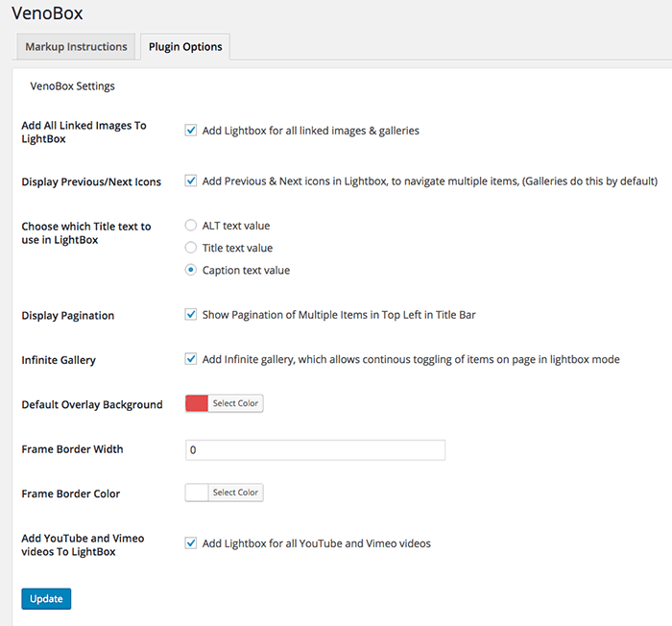
Task: Switch to the Markup Instructions tab
Action: coord(76,46)
